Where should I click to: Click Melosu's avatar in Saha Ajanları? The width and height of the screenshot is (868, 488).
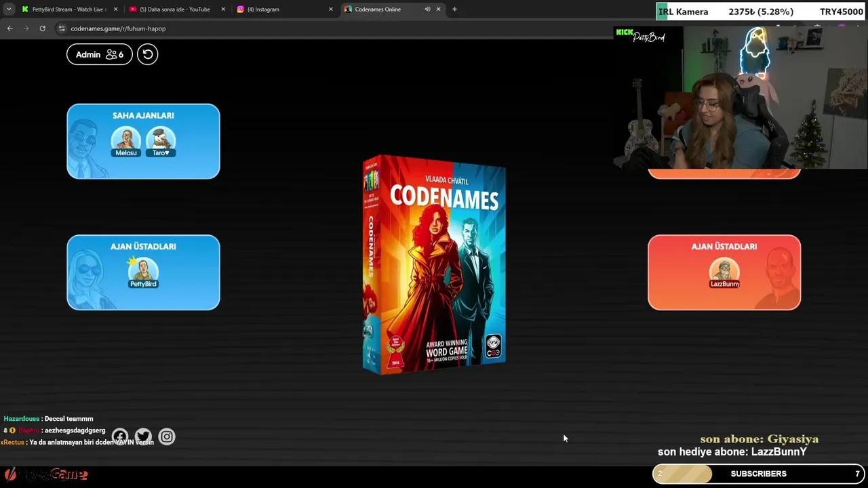(x=126, y=139)
